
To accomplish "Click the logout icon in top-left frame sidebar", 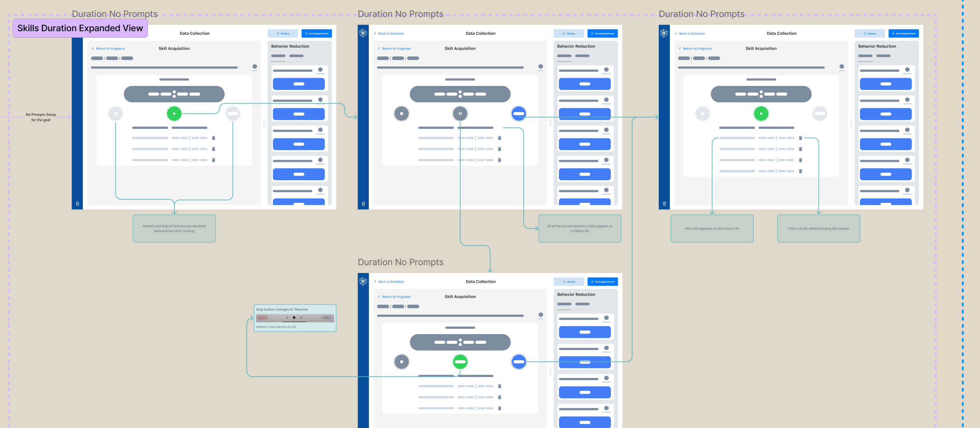I will (x=77, y=204).
